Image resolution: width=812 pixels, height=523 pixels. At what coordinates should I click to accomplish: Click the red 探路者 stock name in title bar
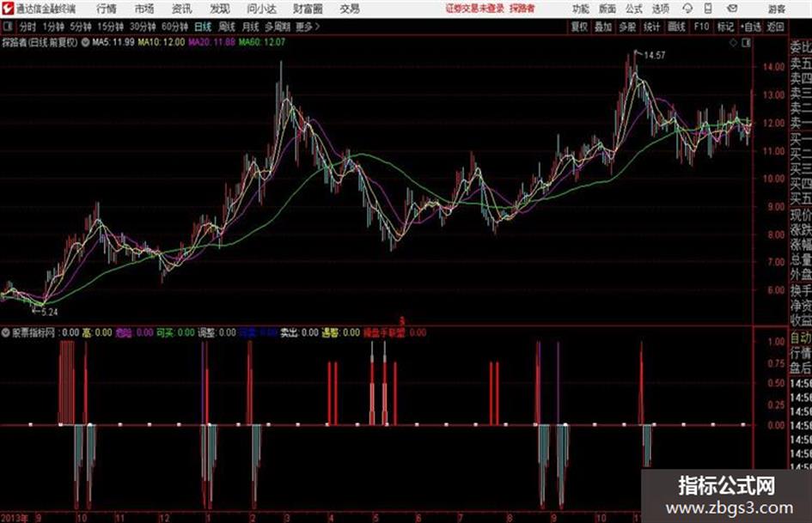click(522, 9)
